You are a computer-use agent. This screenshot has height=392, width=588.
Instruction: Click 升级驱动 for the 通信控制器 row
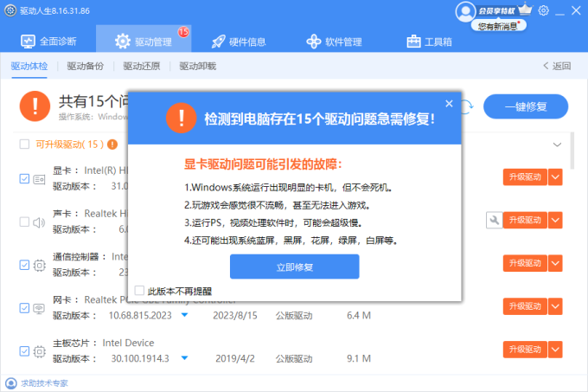525,263
